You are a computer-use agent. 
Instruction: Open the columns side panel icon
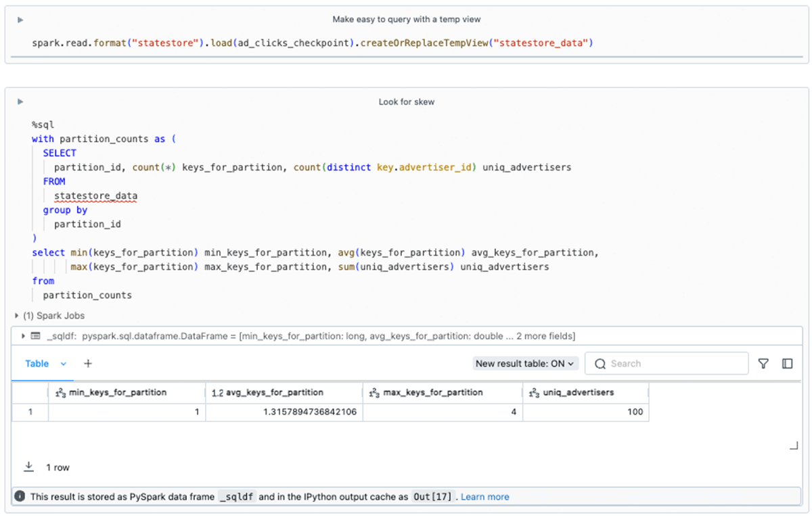click(x=787, y=364)
